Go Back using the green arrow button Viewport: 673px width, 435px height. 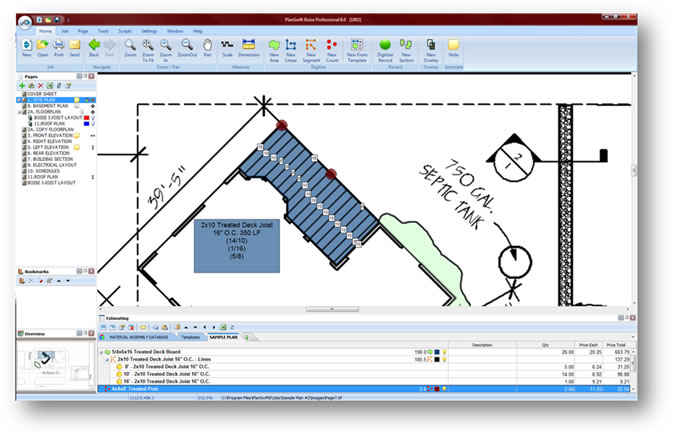coord(95,46)
